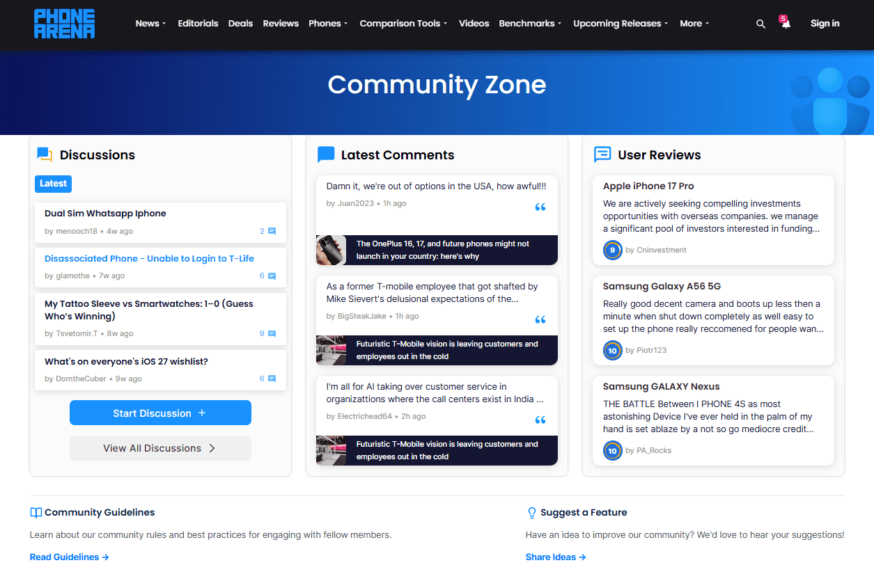
Task: Click the Discussions chat bubbles icon
Action: 45,154
